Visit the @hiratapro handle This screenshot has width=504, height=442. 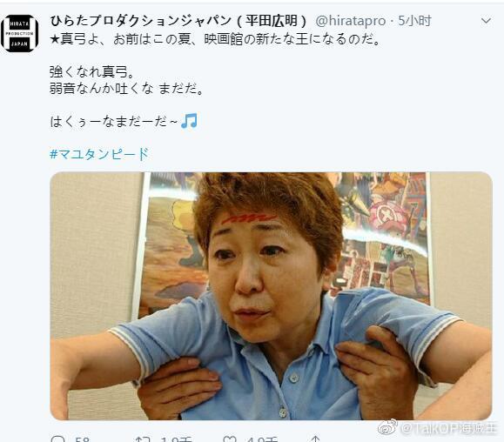coord(351,21)
